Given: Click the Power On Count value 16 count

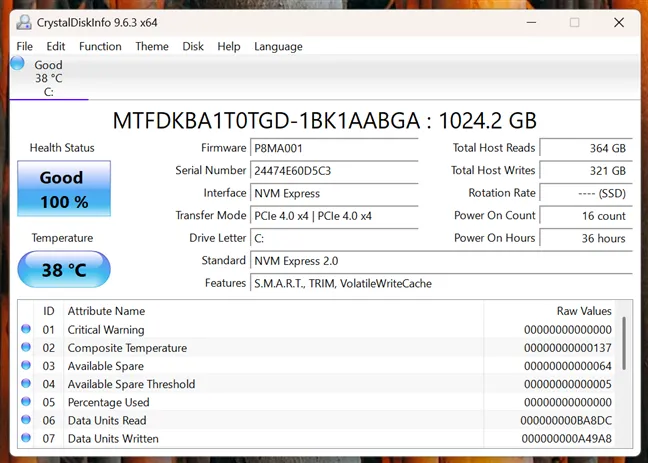Looking at the screenshot, I should (x=586, y=216).
